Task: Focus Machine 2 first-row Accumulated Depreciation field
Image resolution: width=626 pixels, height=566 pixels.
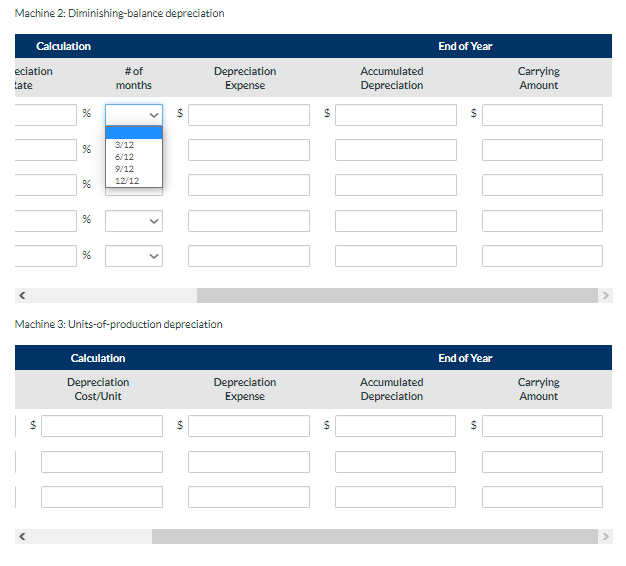Action: coord(396,115)
